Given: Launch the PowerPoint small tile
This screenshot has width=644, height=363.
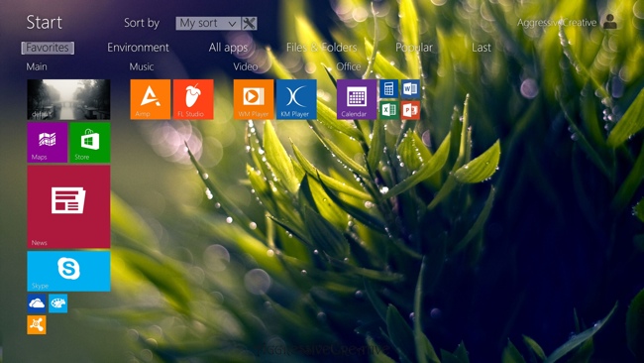Looking at the screenshot, I should coord(410,110).
